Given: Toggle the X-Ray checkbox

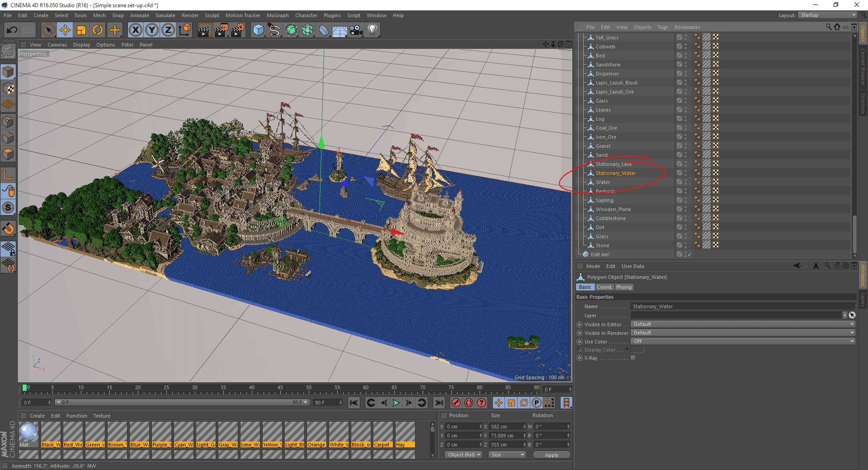Looking at the screenshot, I should click(x=633, y=358).
